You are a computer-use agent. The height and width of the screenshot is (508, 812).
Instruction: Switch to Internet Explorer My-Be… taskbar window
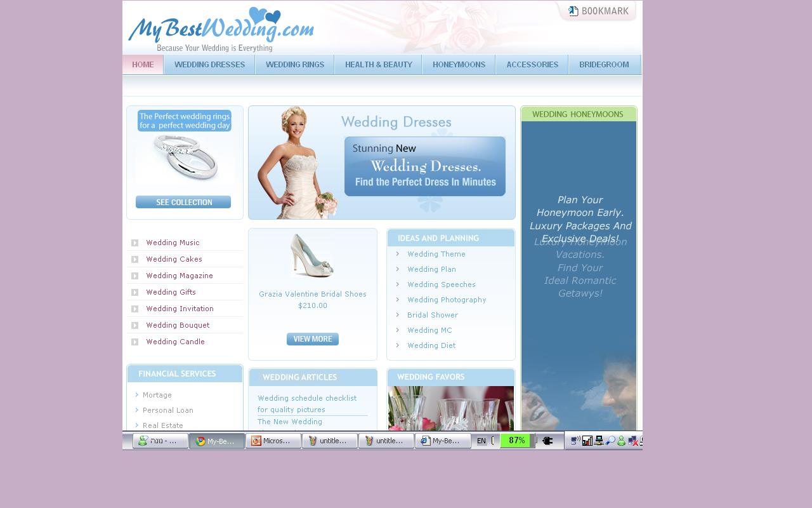(x=443, y=441)
